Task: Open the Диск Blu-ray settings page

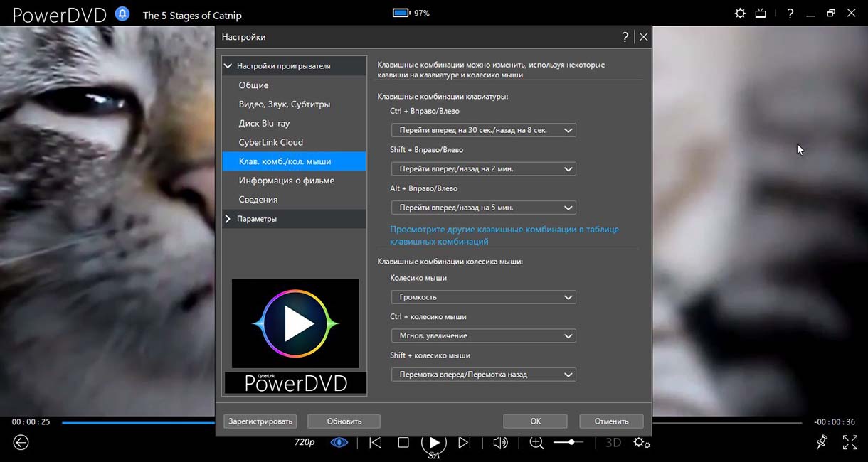Action: tap(264, 124)
